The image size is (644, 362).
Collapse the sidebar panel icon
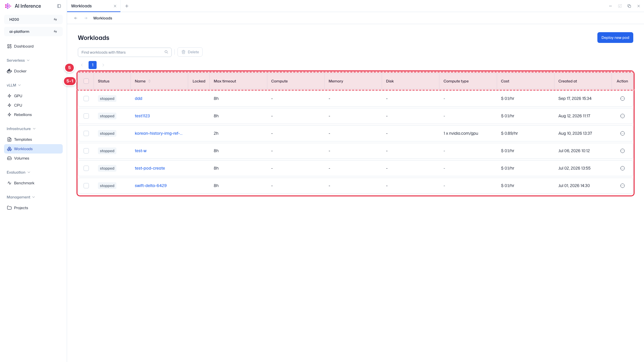pyautogui.click(x=59, y=6)
